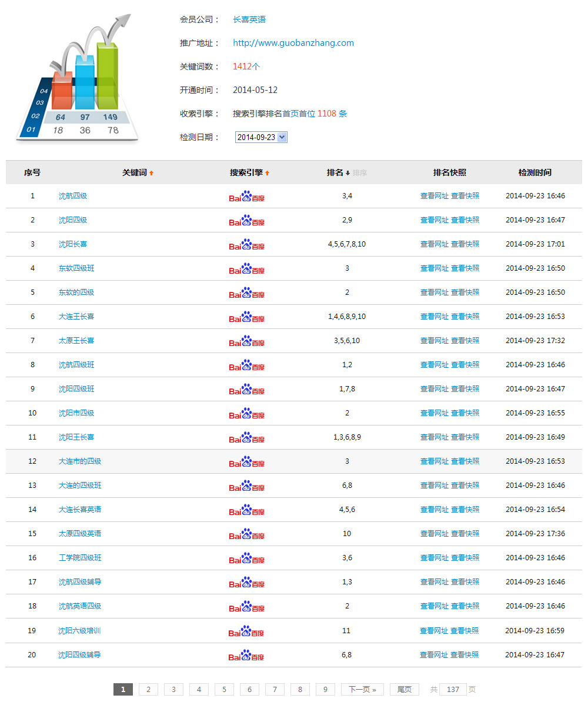Sort by 搜索引擎 column arrow
This screenshot has height=715, width=588.
[268, 173]
